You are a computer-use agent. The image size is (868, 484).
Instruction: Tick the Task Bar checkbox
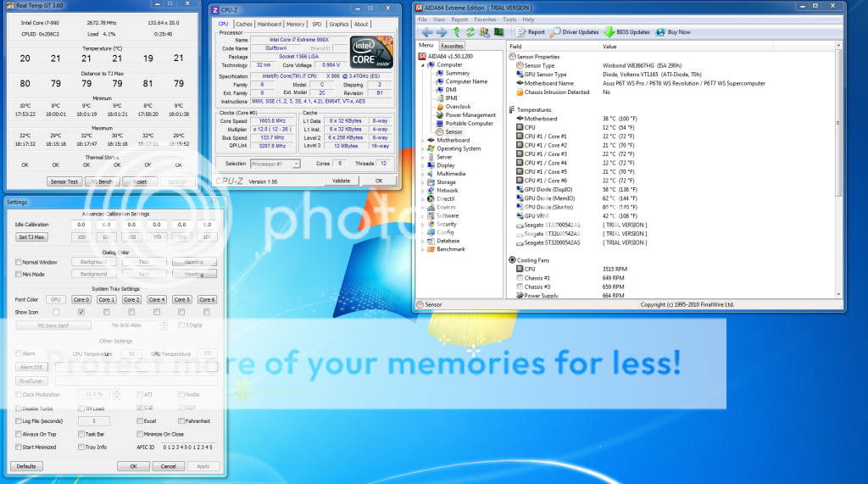pyautogui.click(x=81, y=434)
